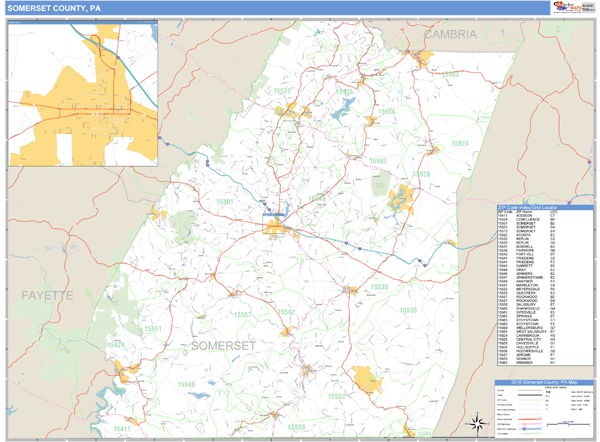Click the compass rose symbol
600x442 pixels.
477,424
